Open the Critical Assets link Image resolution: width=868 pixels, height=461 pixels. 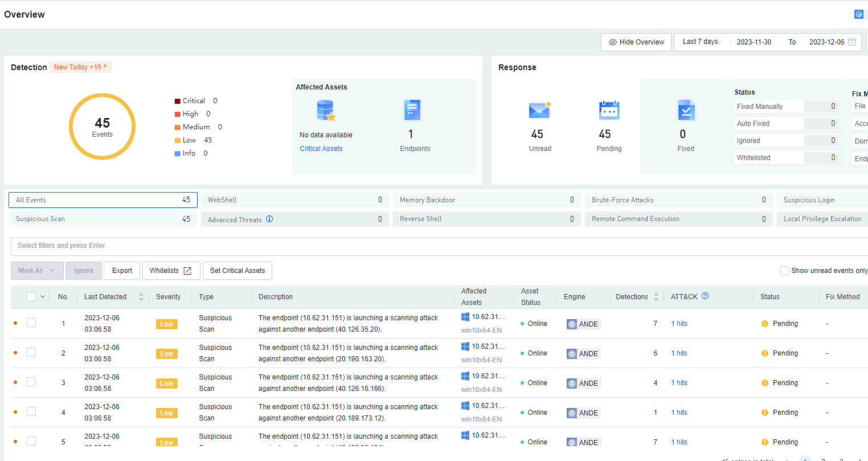coord(321,149)
